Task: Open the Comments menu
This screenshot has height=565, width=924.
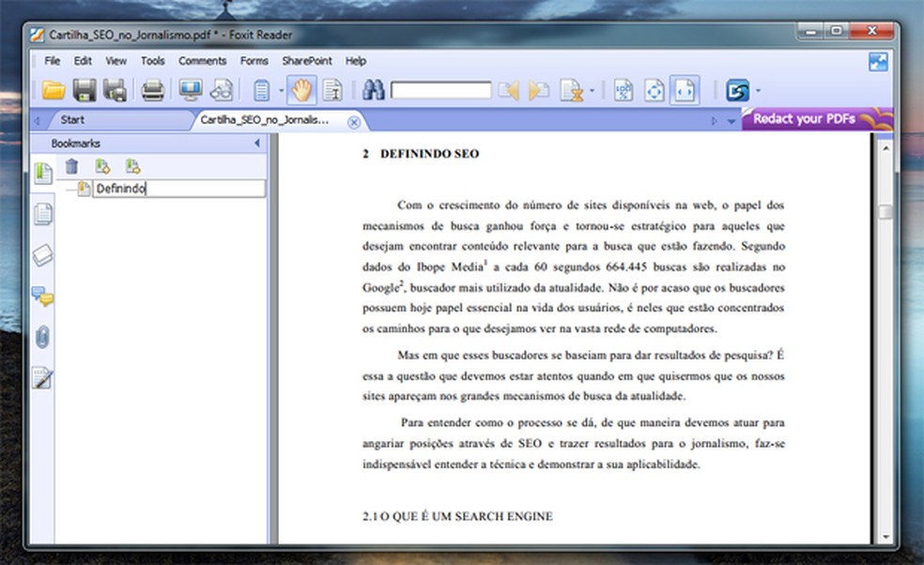Action: pyautogui.click(x=202, y=61)
